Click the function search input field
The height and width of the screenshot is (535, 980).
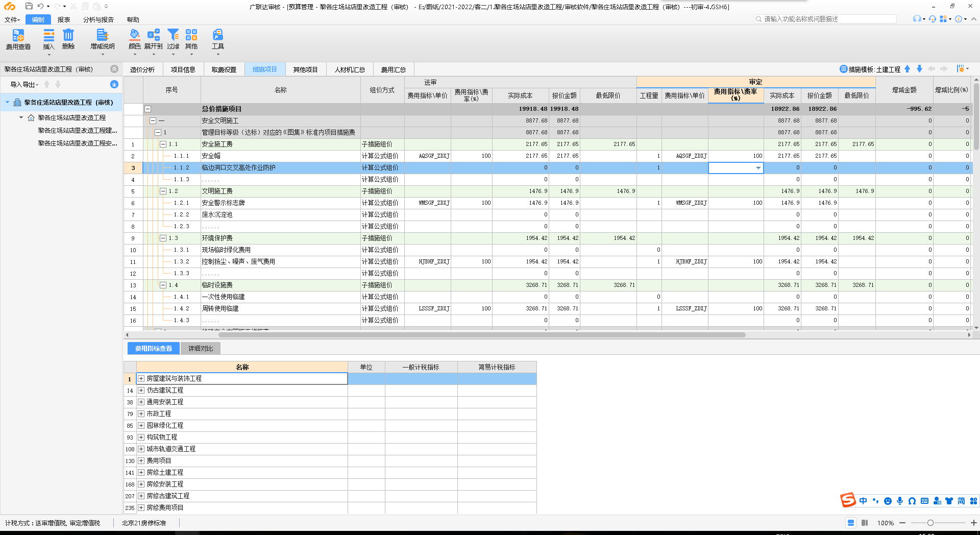point(825,19)
